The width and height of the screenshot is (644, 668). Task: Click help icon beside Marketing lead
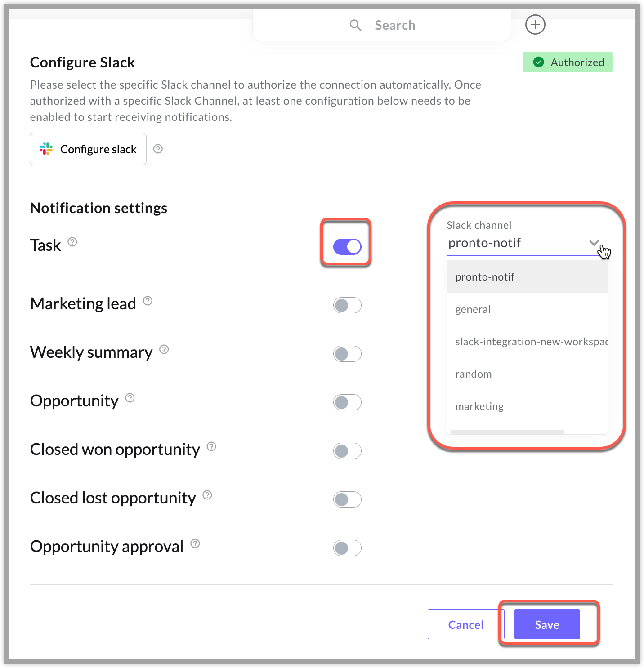148,301
